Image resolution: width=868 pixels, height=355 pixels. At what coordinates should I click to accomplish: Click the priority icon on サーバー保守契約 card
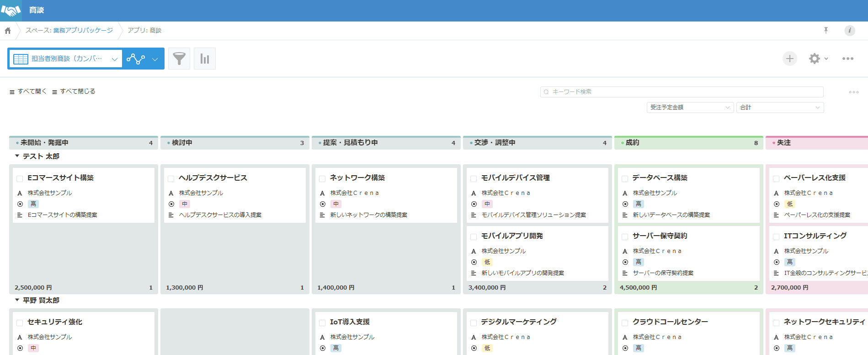pos(625,262)
